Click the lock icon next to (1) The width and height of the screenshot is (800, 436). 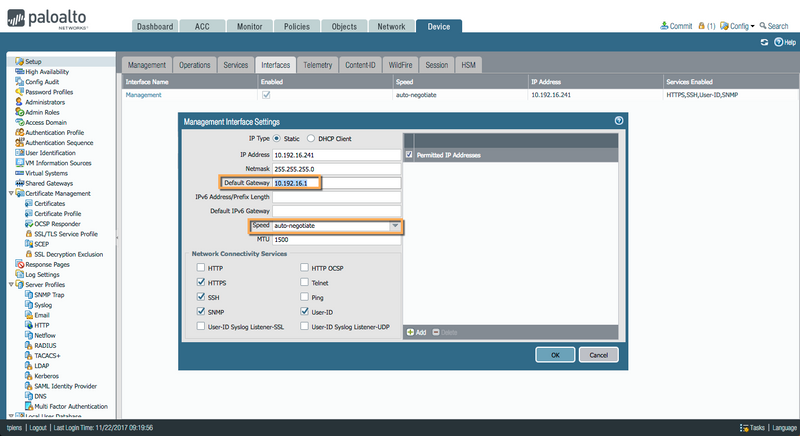coord(702,25)
